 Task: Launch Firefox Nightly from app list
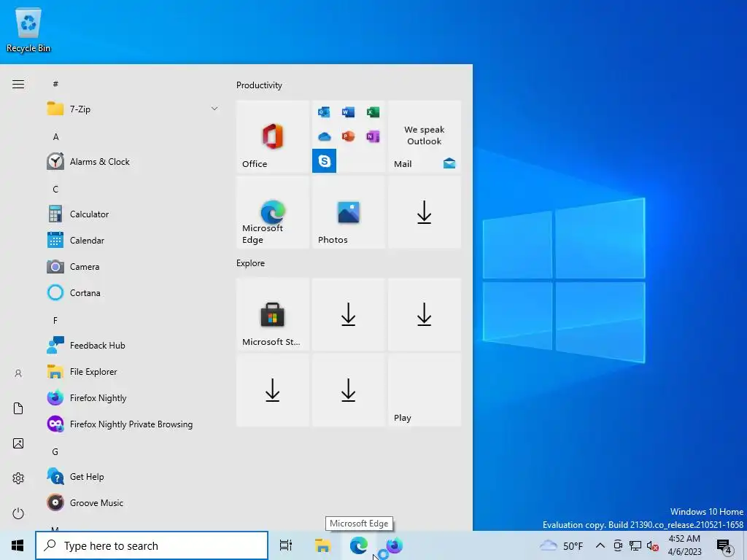pyautogui.click(x=133, y=397)
